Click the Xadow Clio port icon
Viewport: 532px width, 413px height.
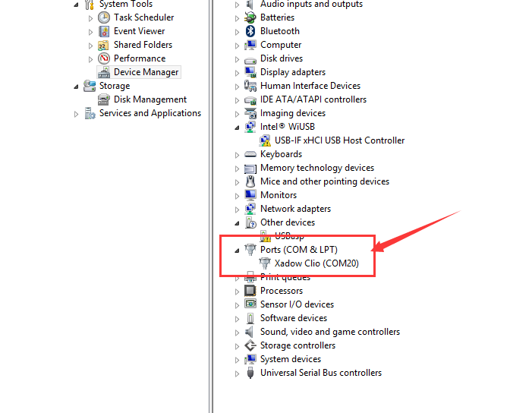(265, 263)
